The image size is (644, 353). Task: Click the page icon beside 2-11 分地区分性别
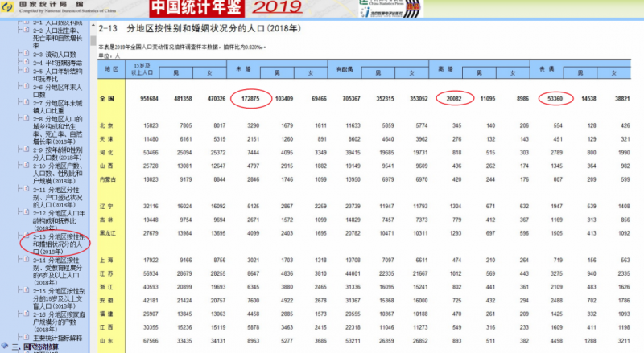click(x=26, y=189)
